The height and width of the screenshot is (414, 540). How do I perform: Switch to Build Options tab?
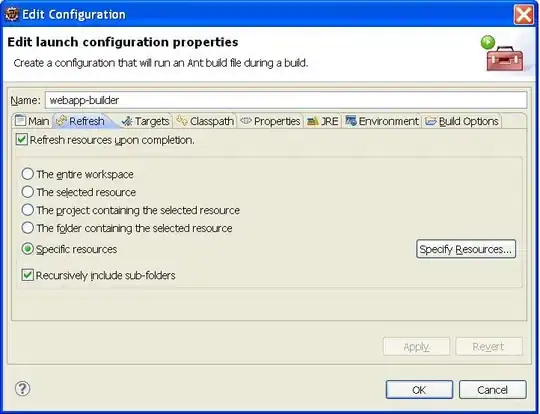coord(462,121)
